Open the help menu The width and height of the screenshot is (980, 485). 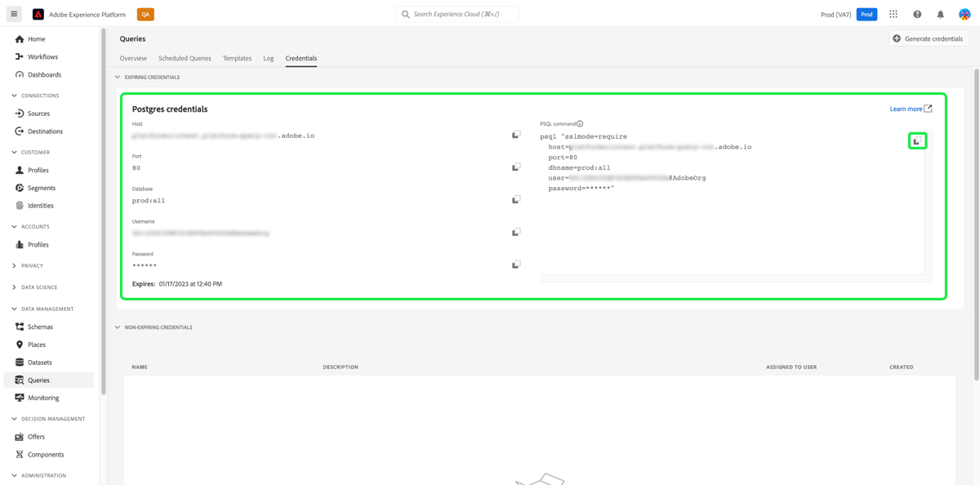[x=917, y=14]
